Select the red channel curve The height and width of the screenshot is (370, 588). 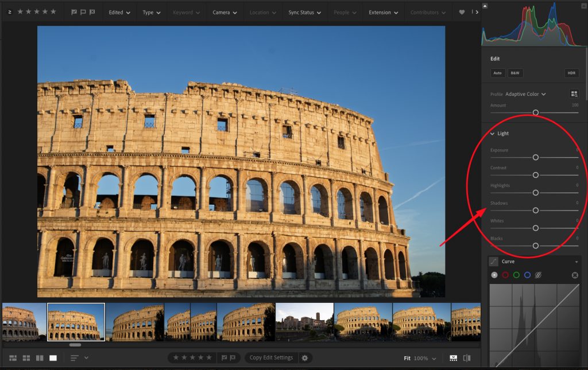pyautogui.click(x=505, y=275)
